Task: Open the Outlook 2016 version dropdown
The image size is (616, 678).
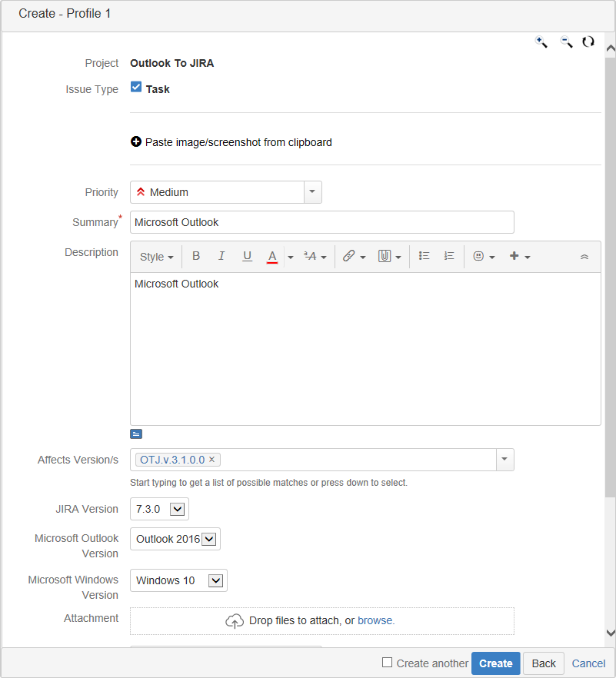Action: 175,539
